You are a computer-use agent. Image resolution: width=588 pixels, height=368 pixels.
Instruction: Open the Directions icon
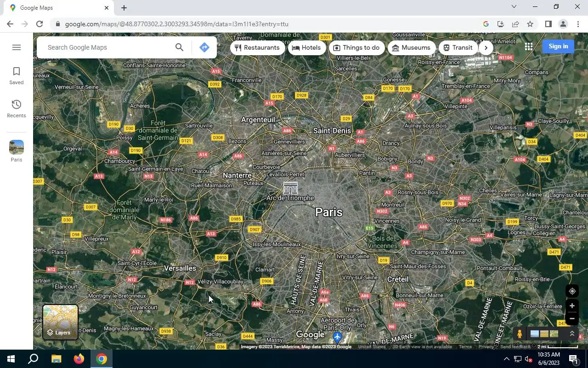204,47
